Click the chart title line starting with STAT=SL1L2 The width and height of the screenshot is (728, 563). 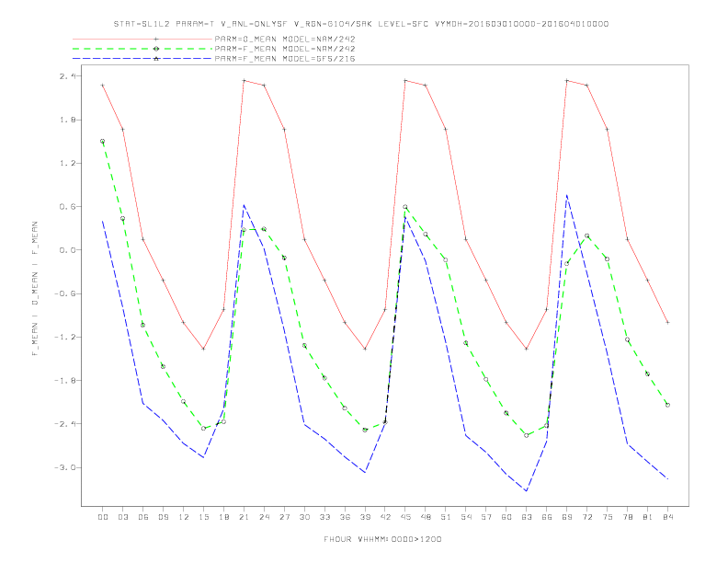tap(360, 24)
